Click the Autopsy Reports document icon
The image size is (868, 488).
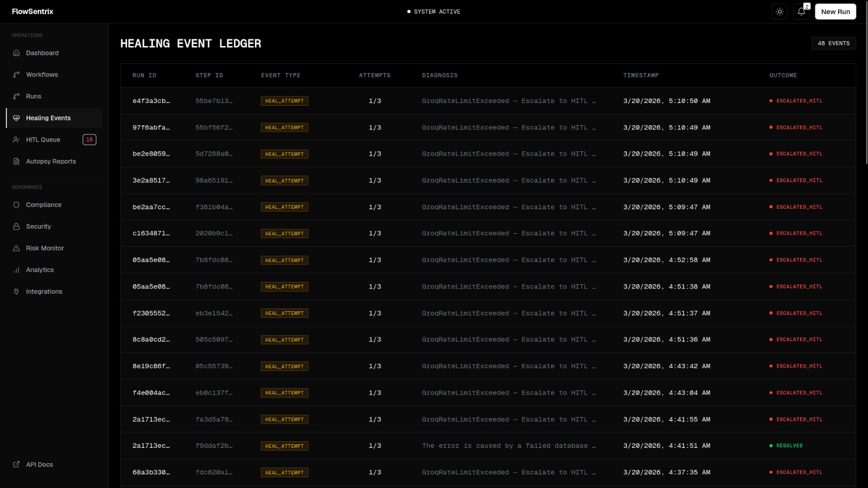pyautogui.click(x=16, y=162)
